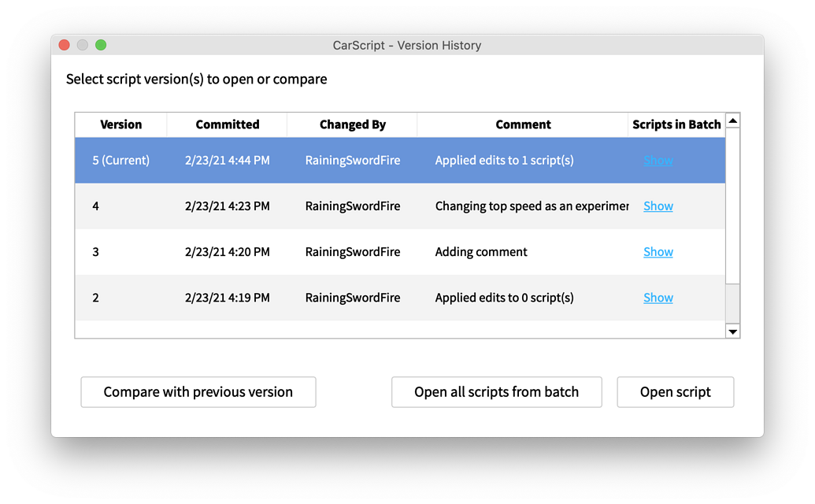The width and height of the screenshot is (815, 504).
Task: Click the scrollbar up arrow
Action: pyautogui.click(x=732, y=120)
